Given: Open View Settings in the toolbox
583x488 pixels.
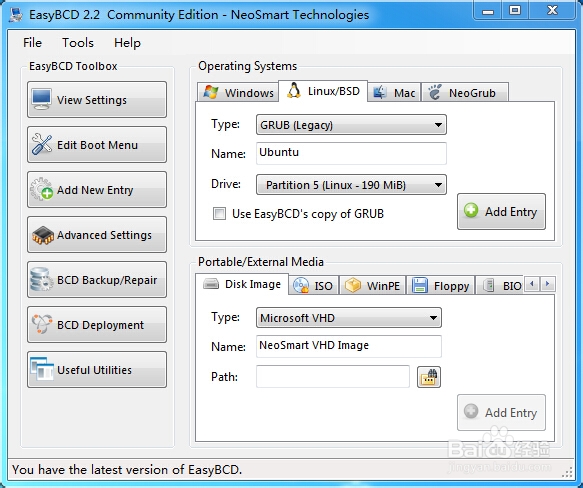Looking at the screenshot, I should tap(97, 100).
